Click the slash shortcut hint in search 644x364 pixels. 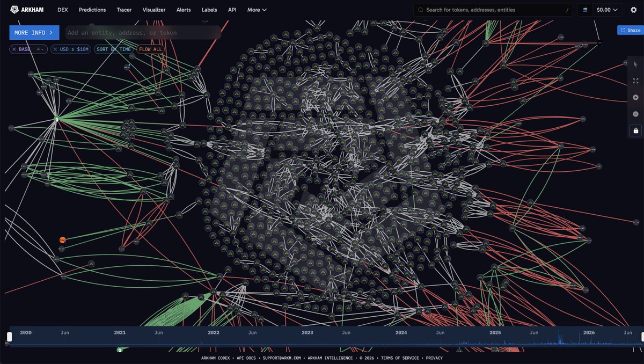(x=567, y=10)
